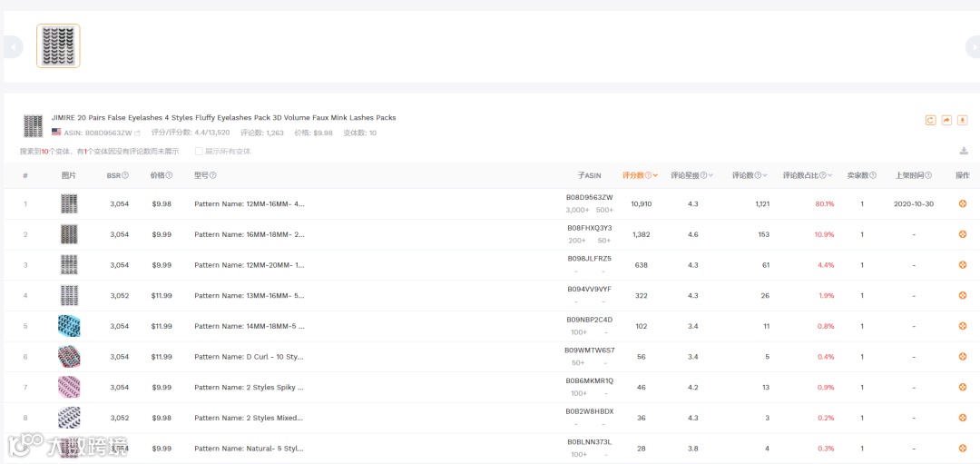Sort by 评论星级 using its arrow
Screen dimensions: 980x464
(x=711, y=176)
